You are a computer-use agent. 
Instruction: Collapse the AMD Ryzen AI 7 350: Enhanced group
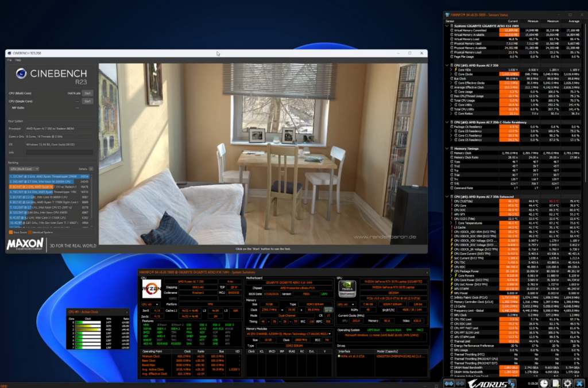447,196
